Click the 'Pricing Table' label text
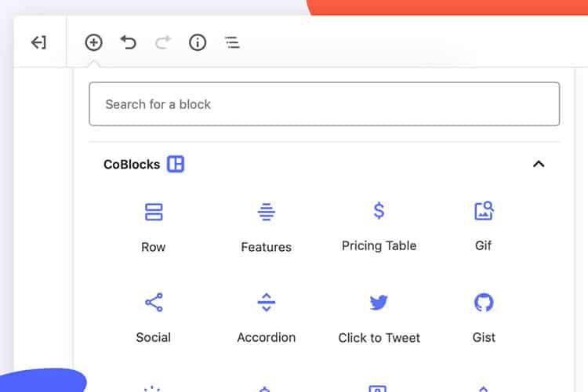Image resolution: width=588 pixels, height=392 pixels. [x=379, y=245]
